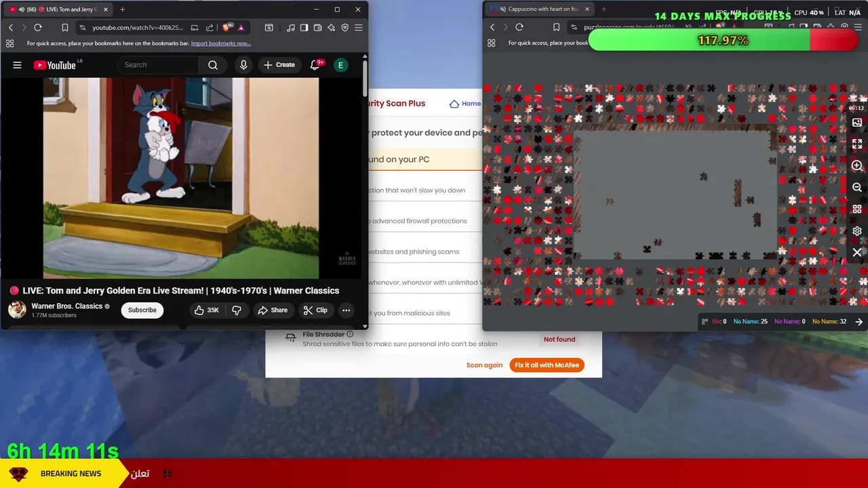Viewport: 868px width, 488px height.
Task: Bookmark the YouTube page
Action: pos(65,28)
